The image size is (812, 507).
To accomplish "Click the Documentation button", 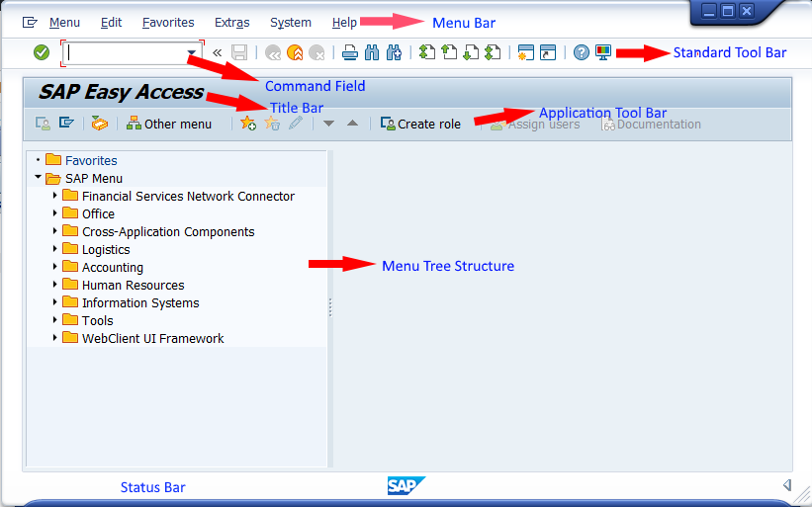I will click(651, 125).
